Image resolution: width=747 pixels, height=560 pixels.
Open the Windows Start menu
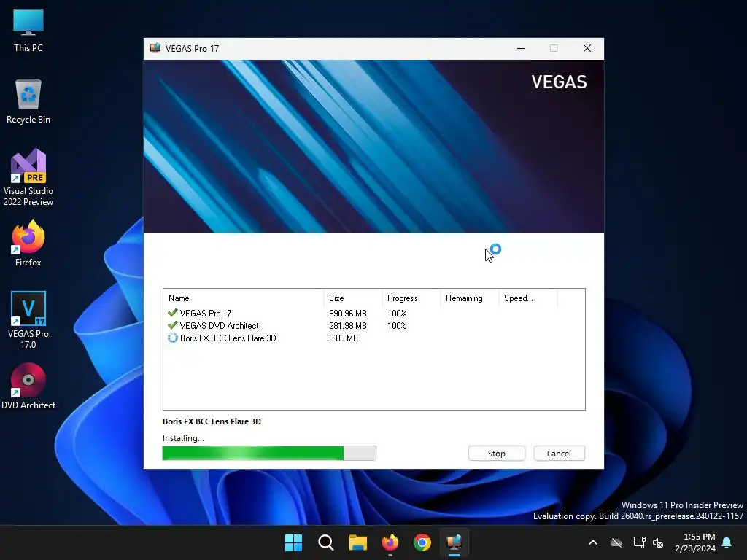[x=293, y=542]
